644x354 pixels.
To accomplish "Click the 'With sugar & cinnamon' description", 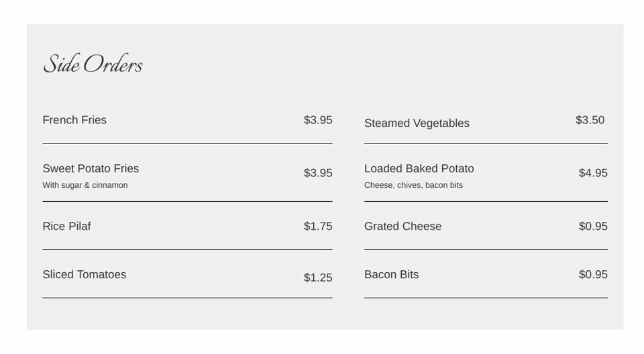I will [x=85, y=185].
